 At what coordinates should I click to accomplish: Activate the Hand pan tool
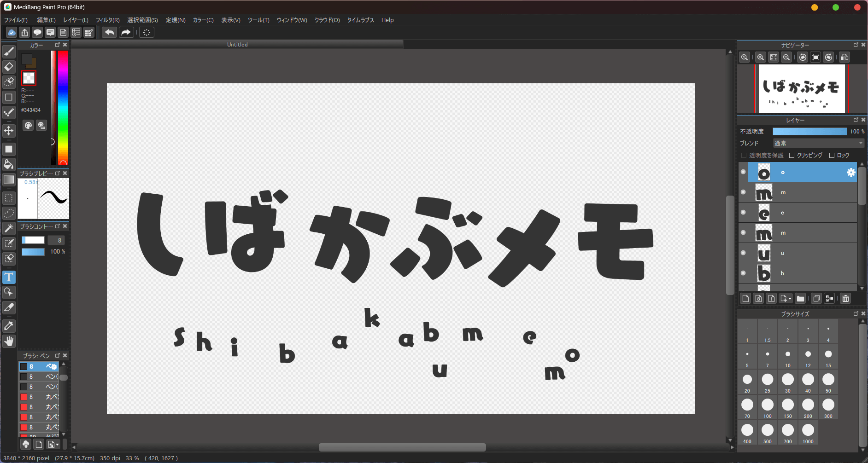click(x=9, y=341)
